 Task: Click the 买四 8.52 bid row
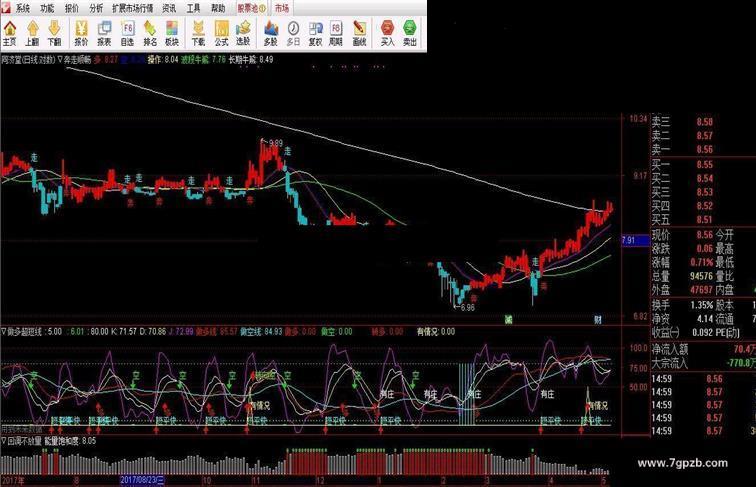coord(683,205)
